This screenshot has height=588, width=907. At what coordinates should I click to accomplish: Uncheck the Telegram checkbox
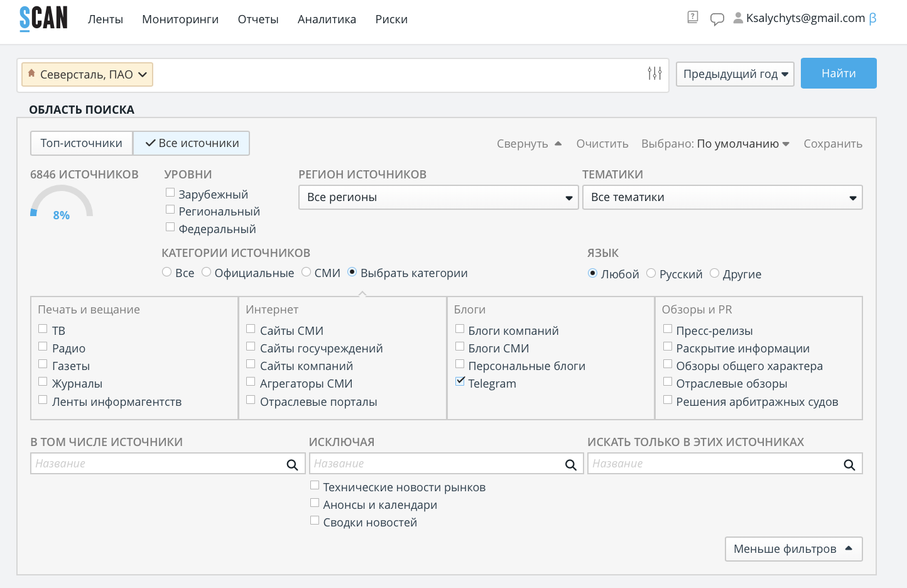coord(460,381)
